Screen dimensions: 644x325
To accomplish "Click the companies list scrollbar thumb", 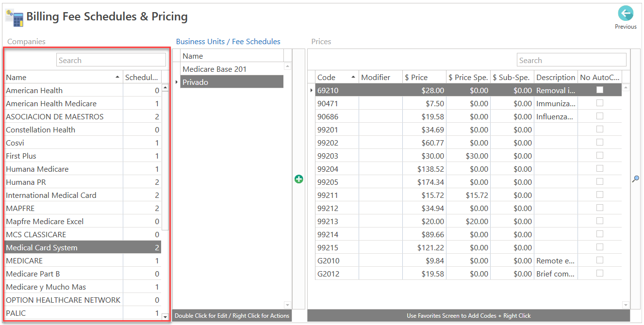I will (165, 161).
